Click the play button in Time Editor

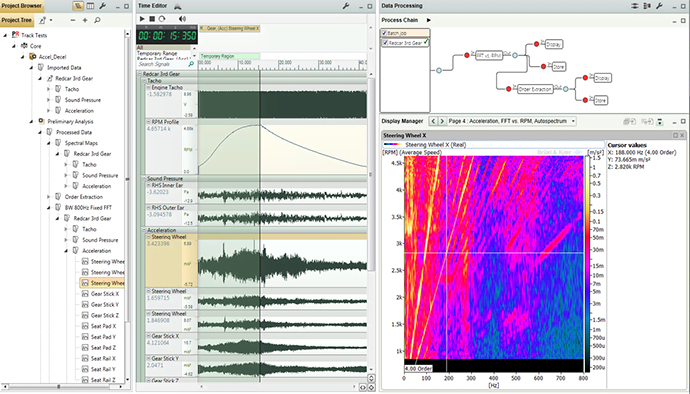[x=142, y=19]
